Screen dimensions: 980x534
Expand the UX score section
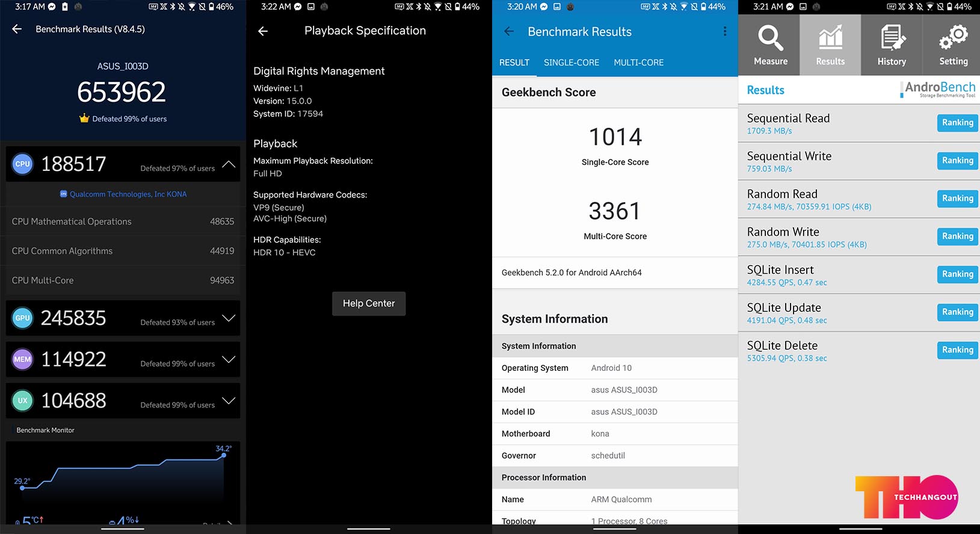click(x=229, y=400)
